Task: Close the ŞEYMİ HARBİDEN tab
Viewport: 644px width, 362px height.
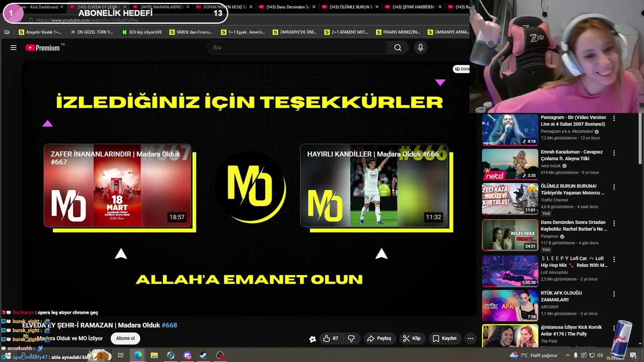Action: pyautogui.click(x=440, y=7)
